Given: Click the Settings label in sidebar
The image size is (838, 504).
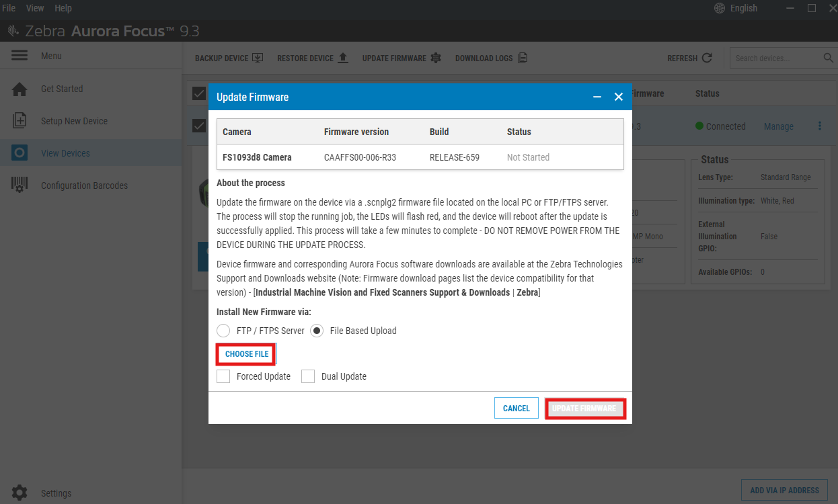Looking at the screenshot, I should point(56,493).
